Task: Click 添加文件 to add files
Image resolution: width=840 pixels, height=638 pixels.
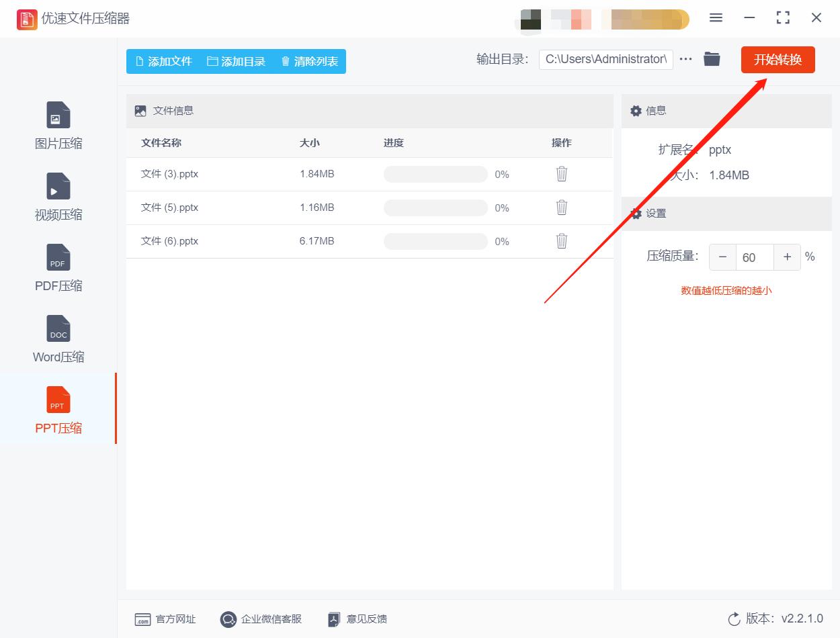Action: point(163,61)
